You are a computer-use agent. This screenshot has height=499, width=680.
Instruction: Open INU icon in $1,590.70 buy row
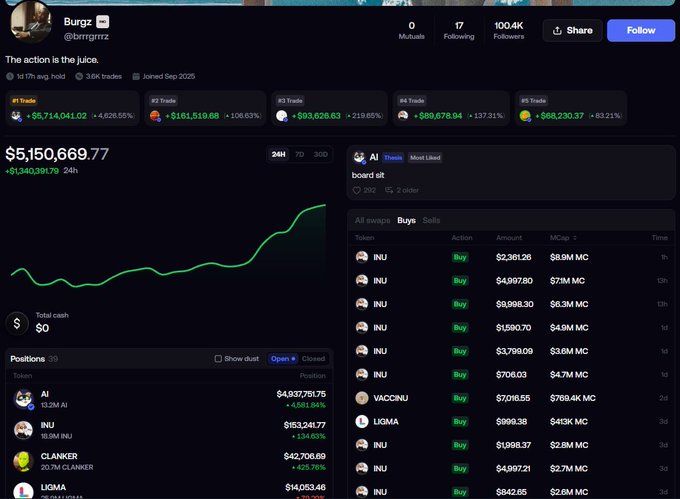point(362,327)
